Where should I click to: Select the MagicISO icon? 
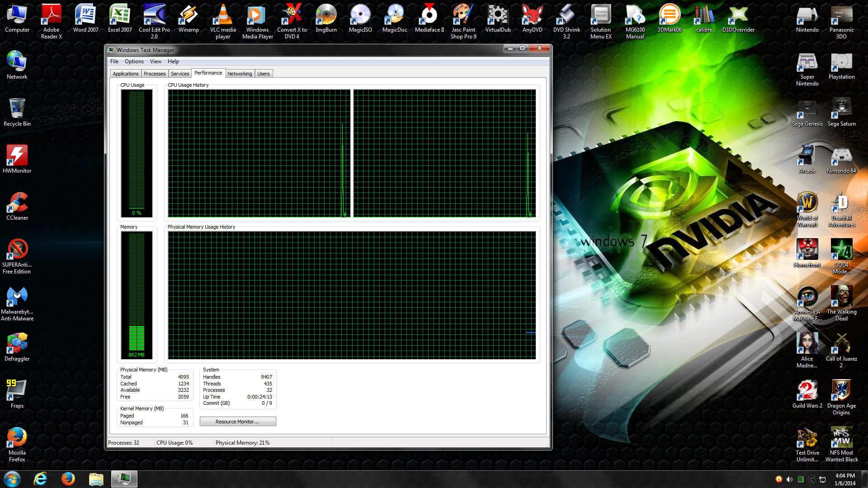(x=360, y=19)
